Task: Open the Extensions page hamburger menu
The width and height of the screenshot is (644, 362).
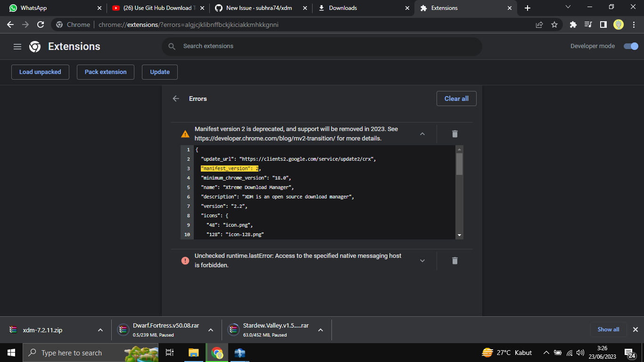Action: coord(17,46)
